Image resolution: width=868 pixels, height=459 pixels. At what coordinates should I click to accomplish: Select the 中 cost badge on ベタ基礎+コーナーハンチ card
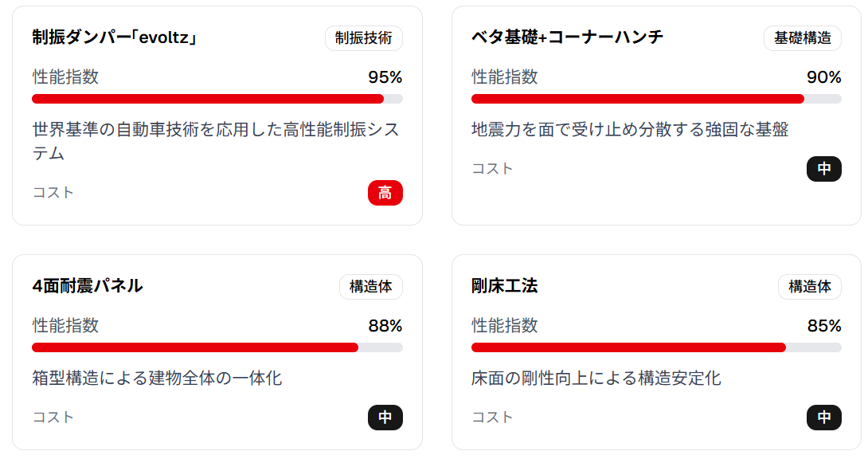tap(824, 169)
